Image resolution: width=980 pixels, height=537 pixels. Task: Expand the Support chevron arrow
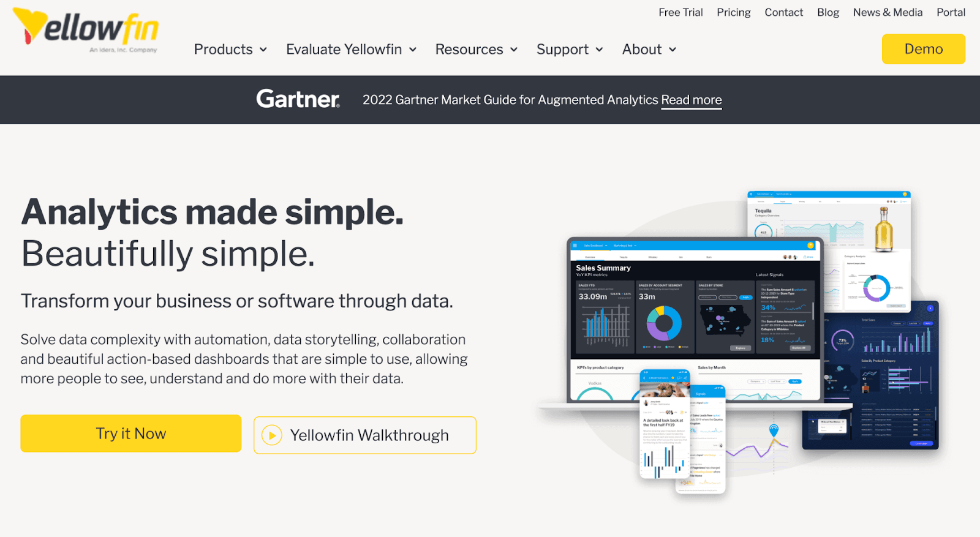[599, 50]
